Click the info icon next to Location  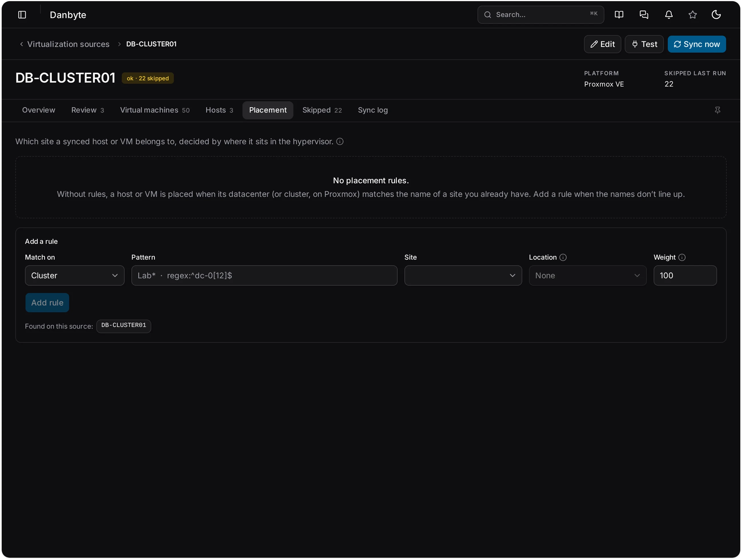(563, 257)
